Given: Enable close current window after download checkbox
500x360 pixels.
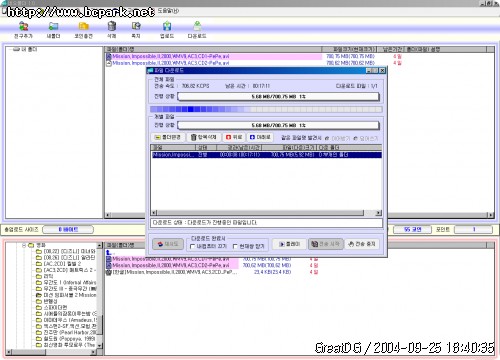Looking at the screenshot, I should [x=235, y=246].
